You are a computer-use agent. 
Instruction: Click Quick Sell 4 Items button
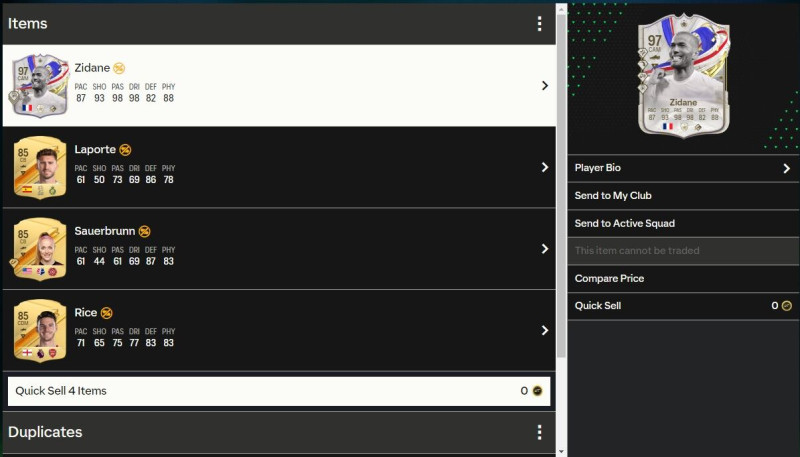click(279, 391)
